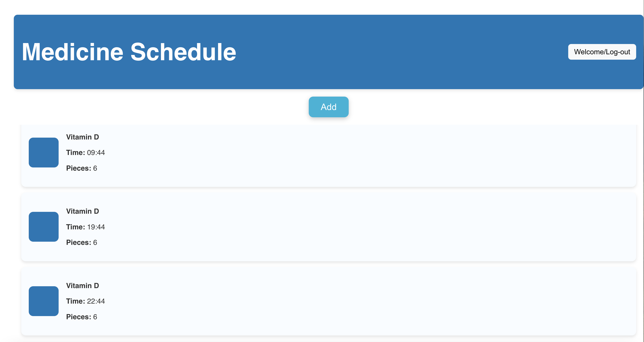Click the Vitamin D name on the third card
This screenshot has width=644, height=342.
click(83, 285)
